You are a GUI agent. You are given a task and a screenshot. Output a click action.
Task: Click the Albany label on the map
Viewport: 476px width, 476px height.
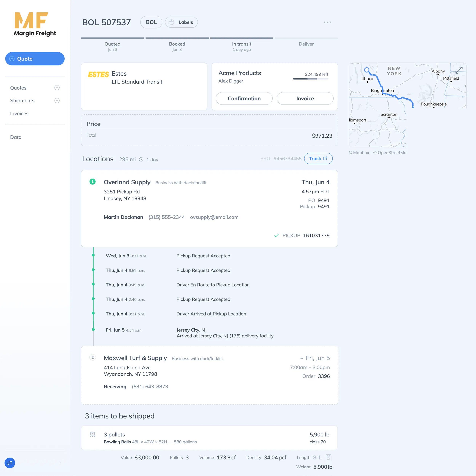pos(438,71)
